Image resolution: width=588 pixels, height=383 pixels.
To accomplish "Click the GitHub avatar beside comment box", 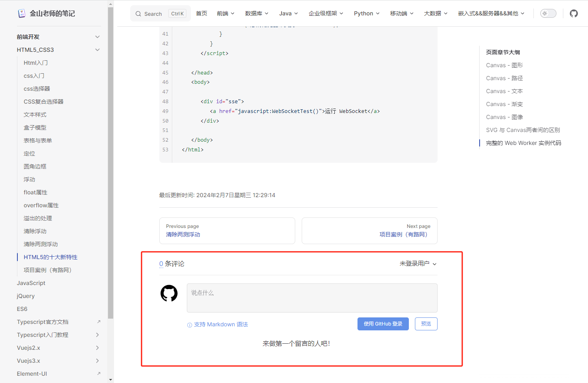I will [169, 293].
